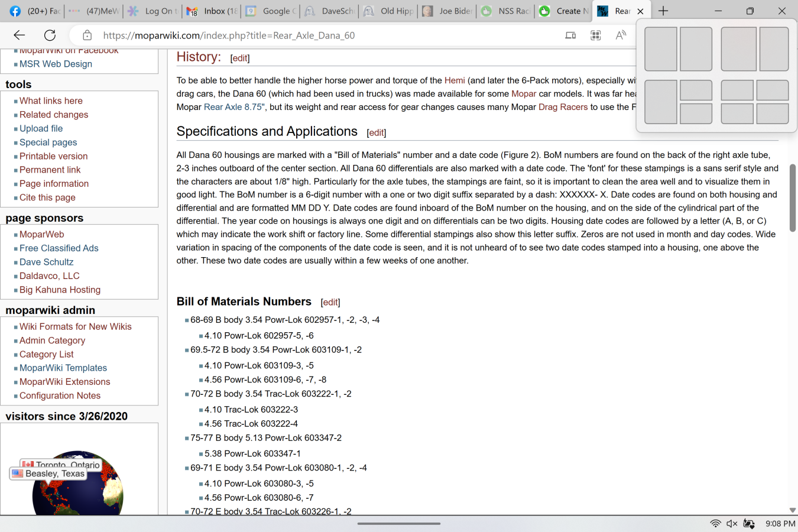Click the split screen icon in address bar
This screenshot has width=798, height=532.
(x=570, y=35)
